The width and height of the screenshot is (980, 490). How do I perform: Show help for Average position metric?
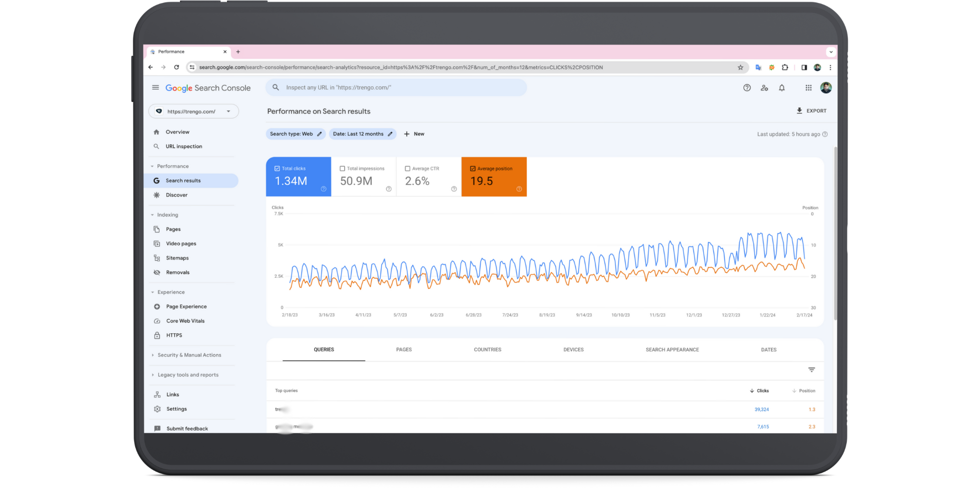[519, 189]
